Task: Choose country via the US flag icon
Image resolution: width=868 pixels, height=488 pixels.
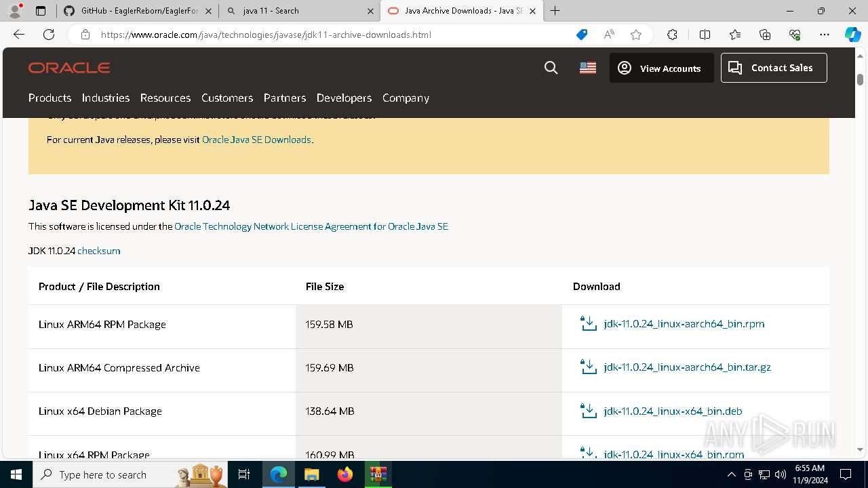Action: click(x=588, y=68)
